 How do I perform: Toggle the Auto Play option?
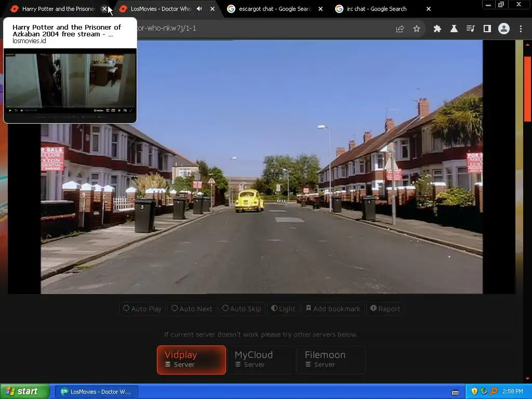coord(142,309)
